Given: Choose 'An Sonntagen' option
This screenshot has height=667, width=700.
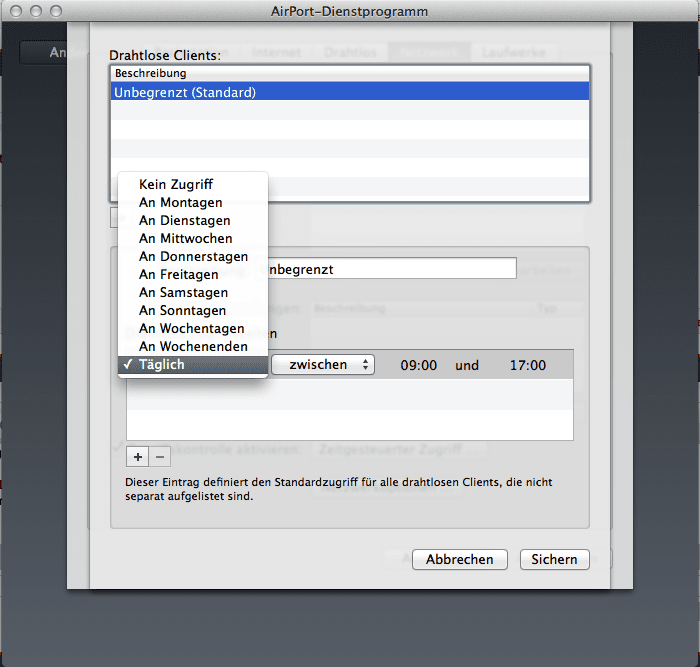Looking at the screenshot, I should tap(192, 310).
